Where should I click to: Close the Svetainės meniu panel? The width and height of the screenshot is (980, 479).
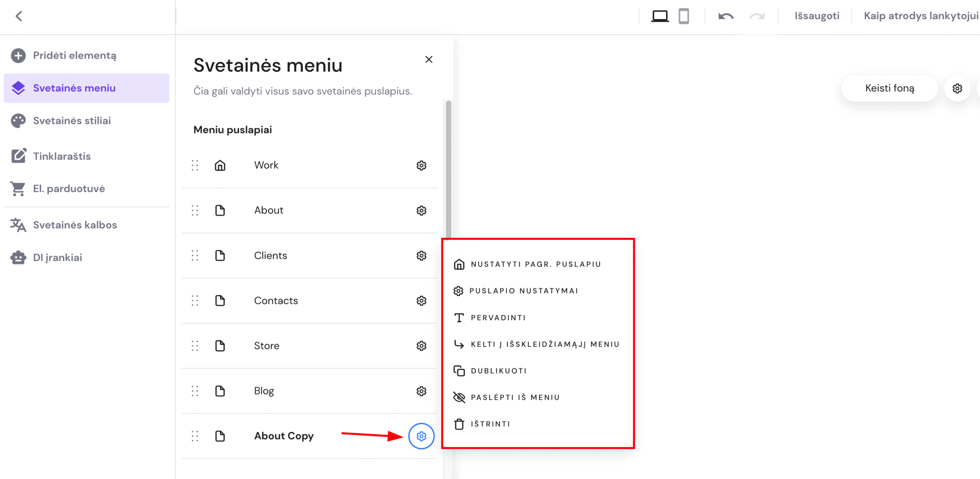coord(429,59)
